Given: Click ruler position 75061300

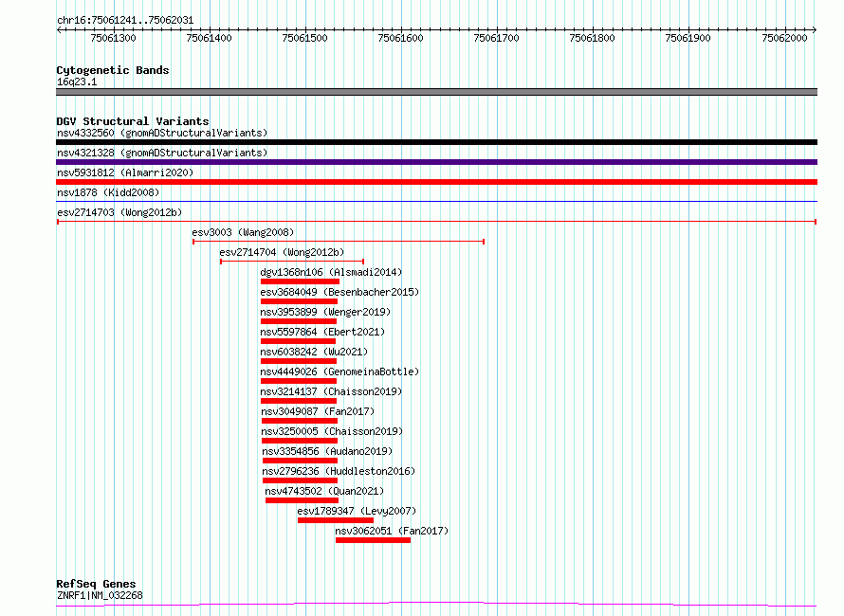Looking at the screenshot, I should pos(114,38).
